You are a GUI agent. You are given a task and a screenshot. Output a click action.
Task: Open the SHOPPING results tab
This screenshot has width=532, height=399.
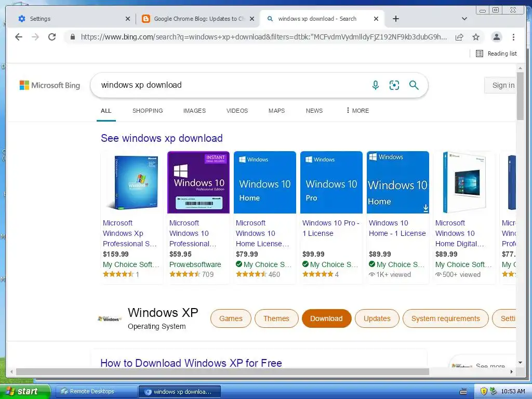(148, 111)
